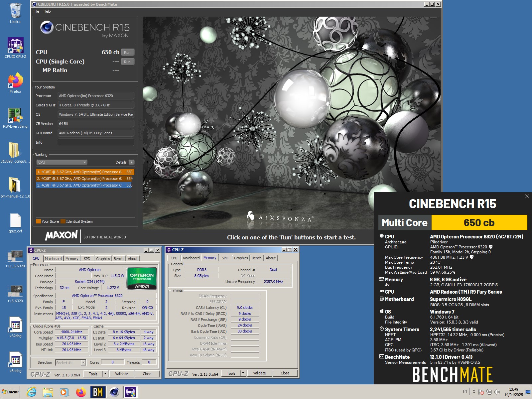
Task: Open the x32dbg desktop shortcut
Action: point(15,328)
